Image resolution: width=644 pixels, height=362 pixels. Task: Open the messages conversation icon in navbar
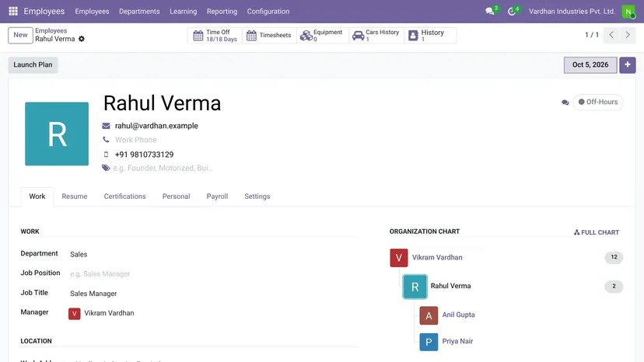click(x=489, y=11)
